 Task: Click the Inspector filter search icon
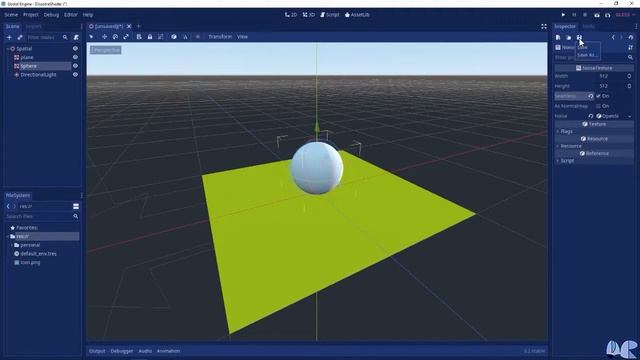(x=631, y=58)
